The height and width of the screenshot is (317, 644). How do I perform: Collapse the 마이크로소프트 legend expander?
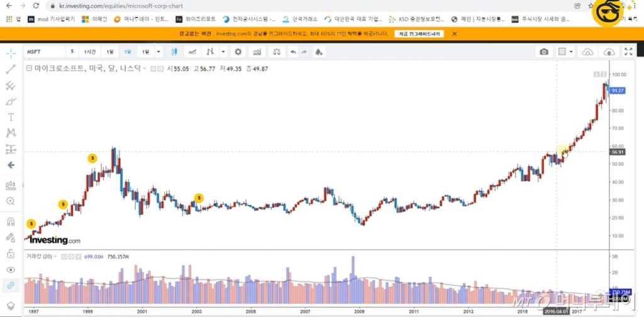click(x=28, y=69)
